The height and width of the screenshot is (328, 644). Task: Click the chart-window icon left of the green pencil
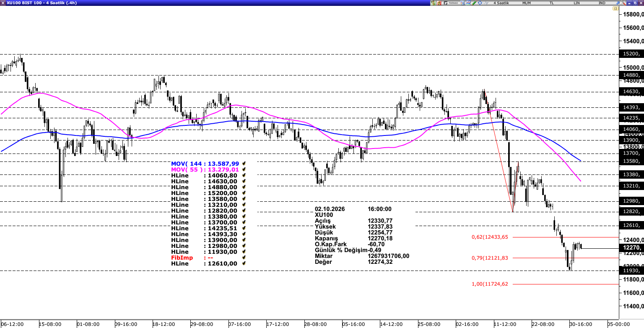[x=468, y=3]
